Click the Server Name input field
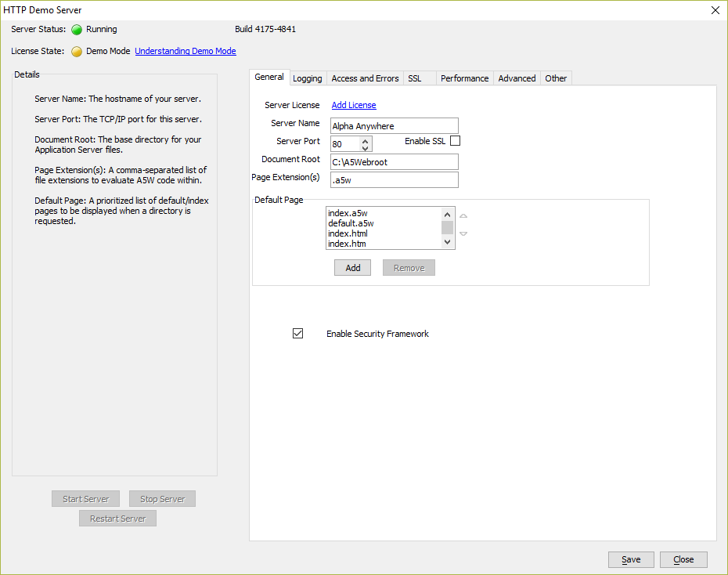This screenshot has height=575, width=728. (395, 126)
